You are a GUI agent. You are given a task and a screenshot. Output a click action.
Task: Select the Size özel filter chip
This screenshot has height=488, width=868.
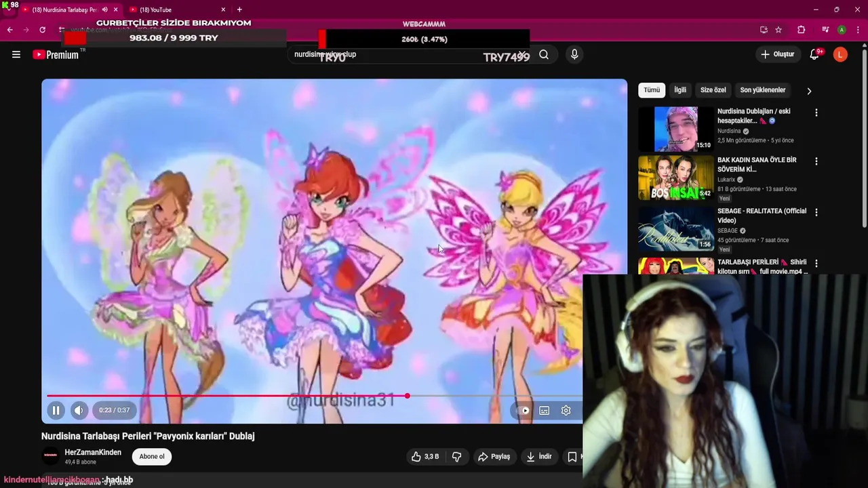point(713,90)
